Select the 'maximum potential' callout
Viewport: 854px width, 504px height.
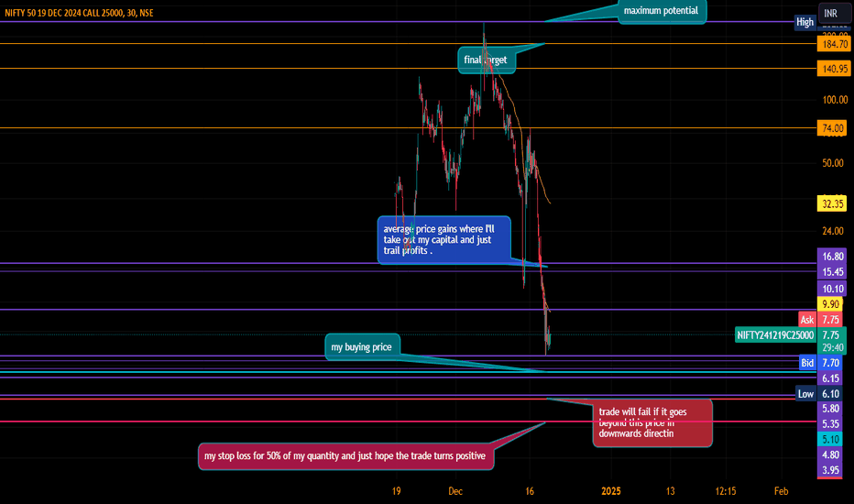coord(662,11)
